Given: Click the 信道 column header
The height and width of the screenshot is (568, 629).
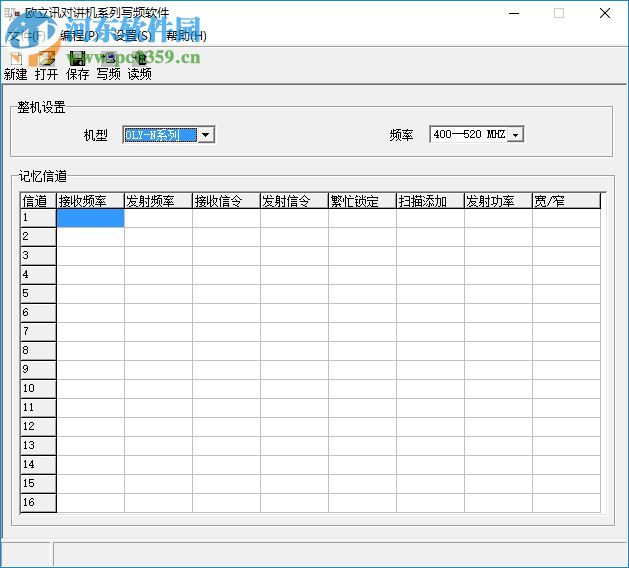Looking at the screenshot, I should pyautogui.click(x=39, y=201).
